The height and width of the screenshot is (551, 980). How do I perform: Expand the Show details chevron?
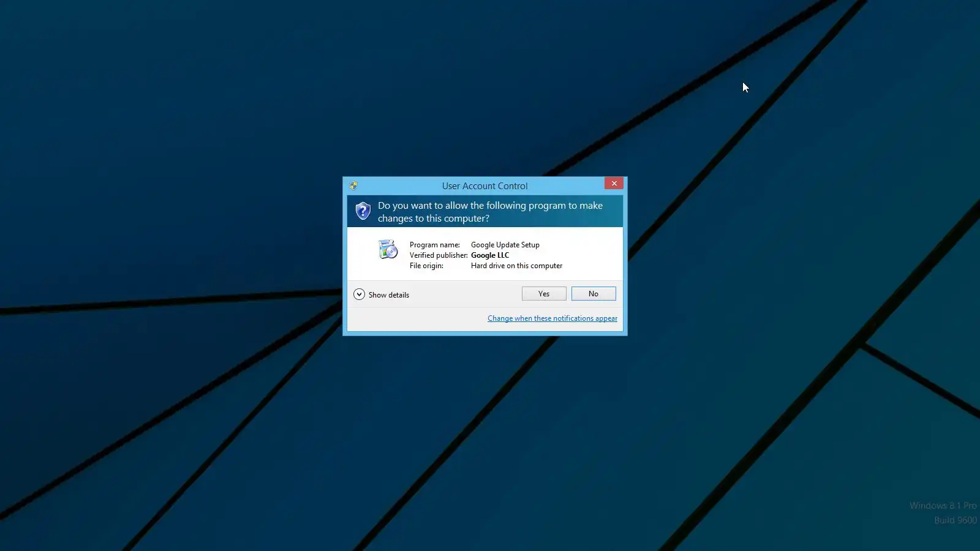point(359,294)
